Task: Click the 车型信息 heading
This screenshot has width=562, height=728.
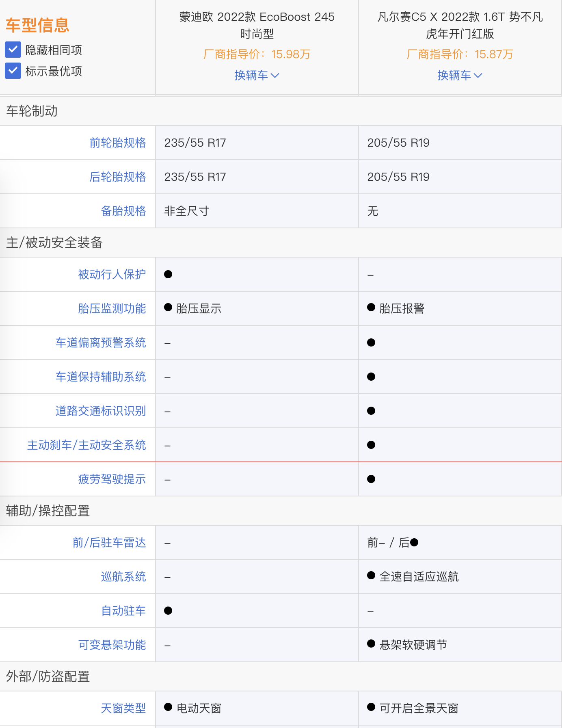Action: (37, 25)
